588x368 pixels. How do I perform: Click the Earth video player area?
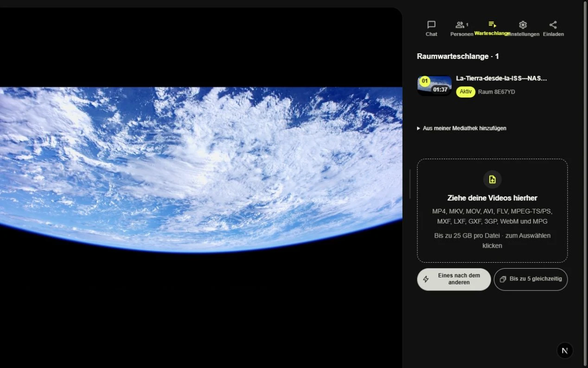(201, 187)
